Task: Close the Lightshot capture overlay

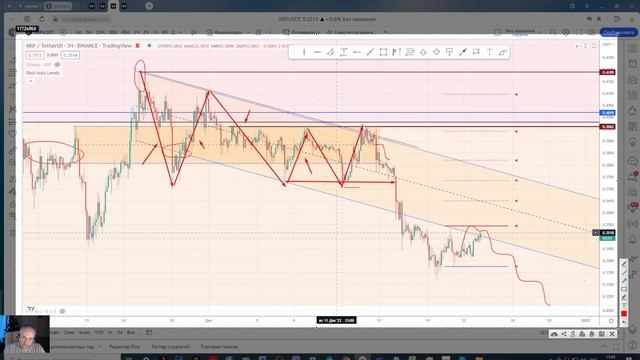Action: click(612, 334)
